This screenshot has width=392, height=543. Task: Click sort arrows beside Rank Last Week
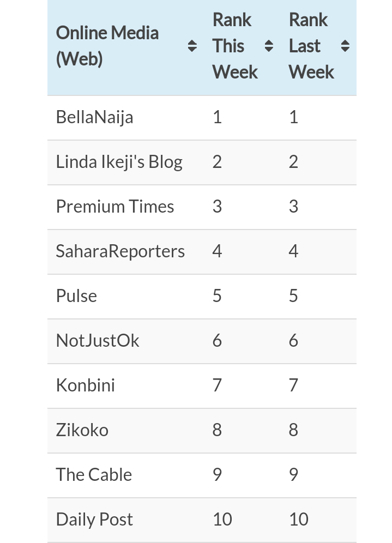(x=345, y=46)
